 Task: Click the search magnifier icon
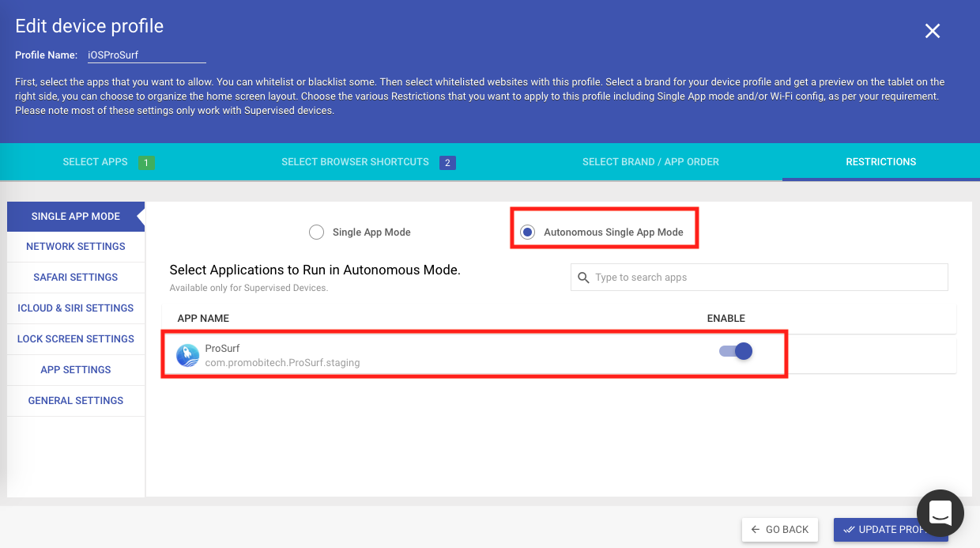[x=584, y=278]
